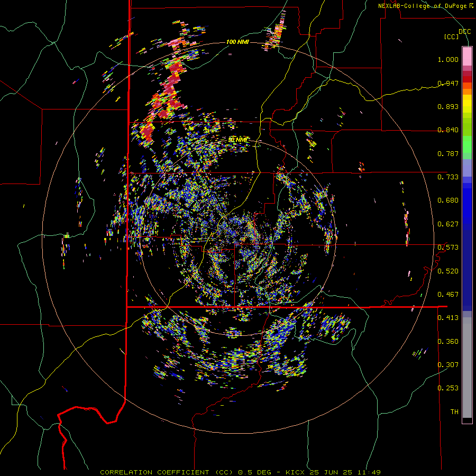Select the 0.253 scale value
476x476 pixels.
pos(448,388)
